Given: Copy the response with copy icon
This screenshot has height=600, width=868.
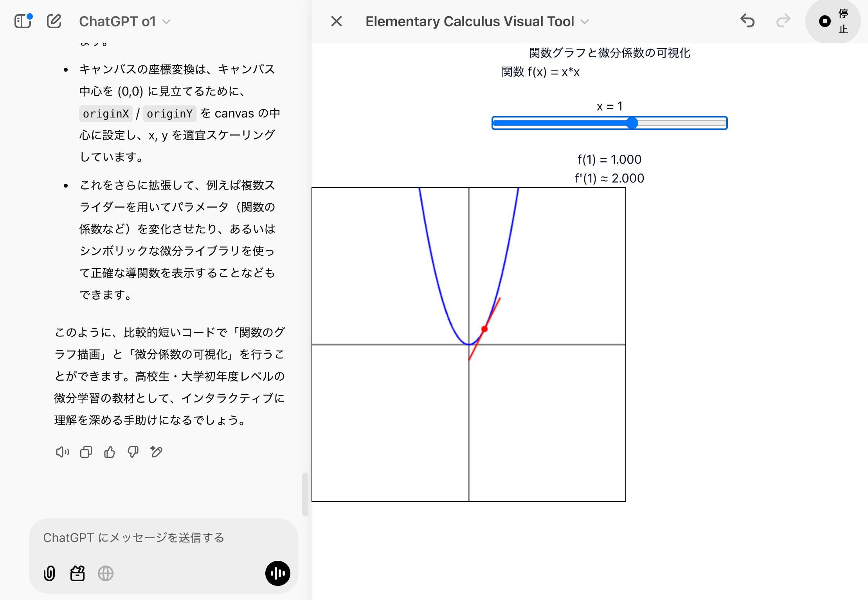Looking at the screenshot, I should [86, 452].
